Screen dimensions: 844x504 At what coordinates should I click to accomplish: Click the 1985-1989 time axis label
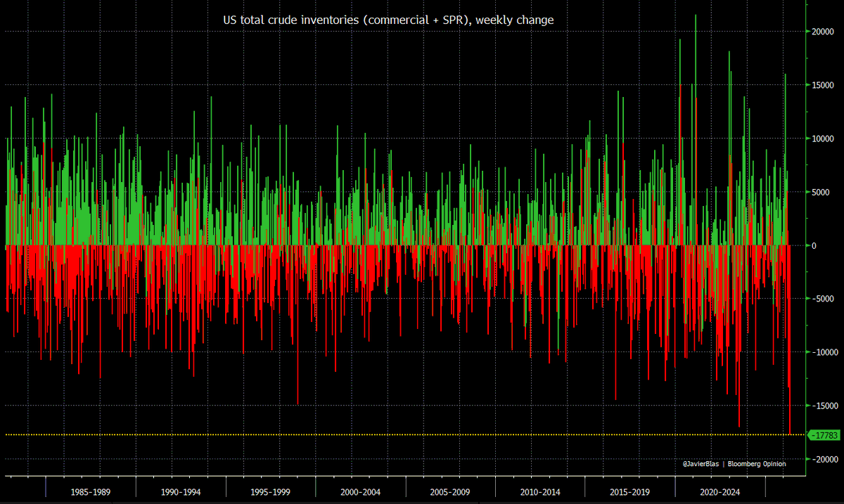point(91,492)
